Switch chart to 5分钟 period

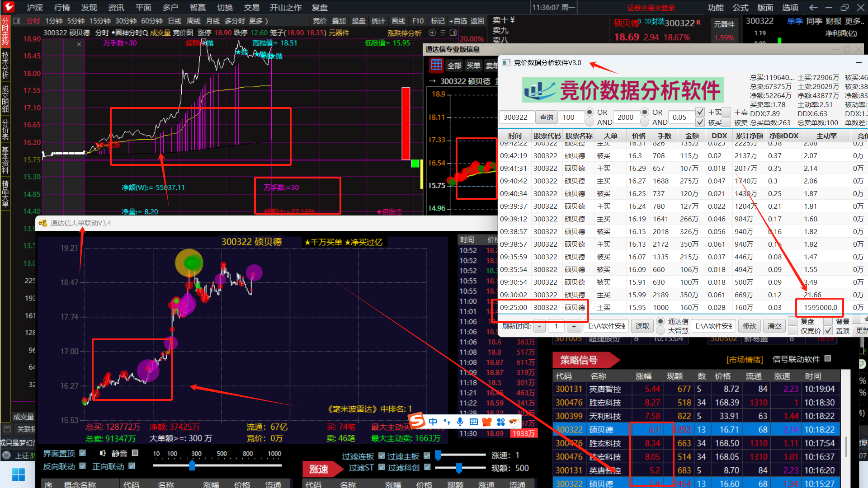[x=76, y=21]
